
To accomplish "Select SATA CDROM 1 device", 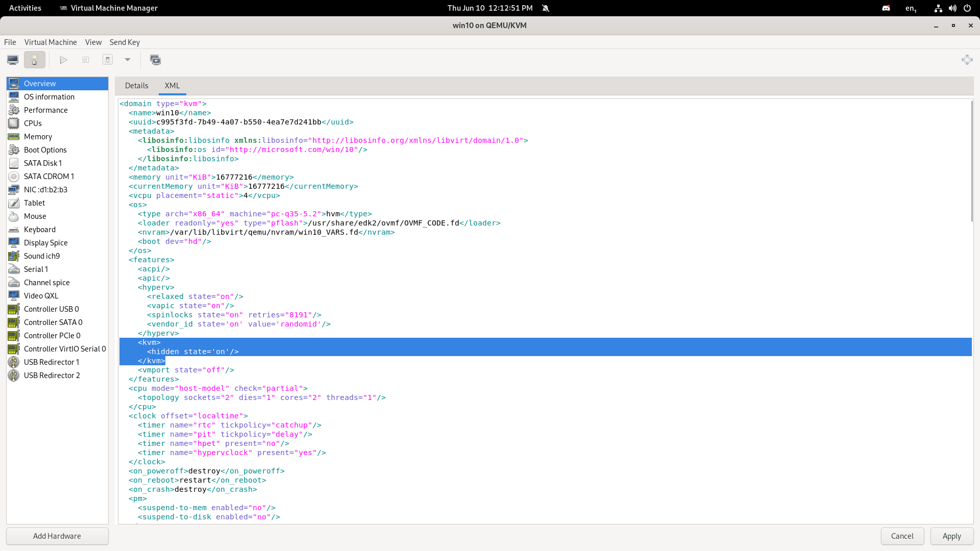I will [48, 177].
